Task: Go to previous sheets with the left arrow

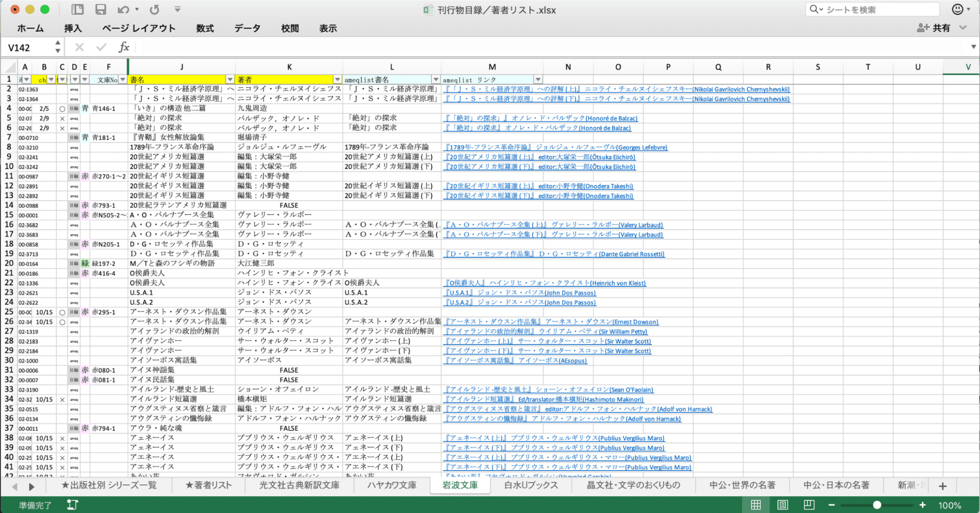Action: (x=15, y=486)
